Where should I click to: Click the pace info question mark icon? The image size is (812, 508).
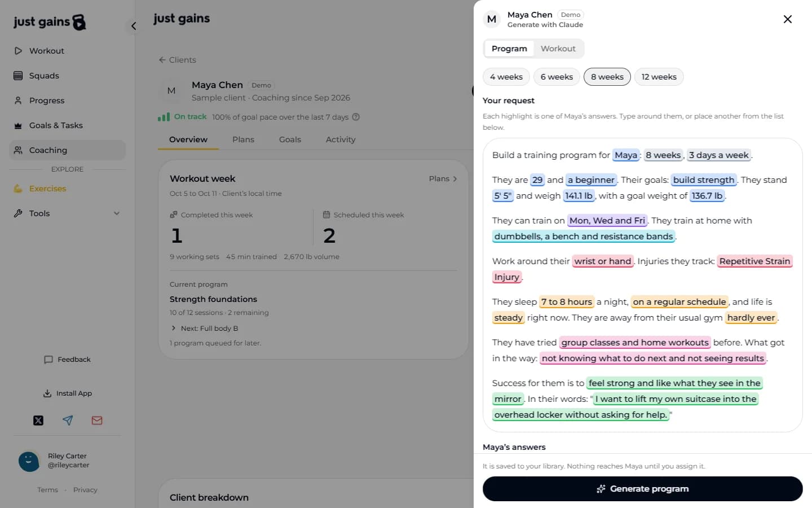click(356, 117)
